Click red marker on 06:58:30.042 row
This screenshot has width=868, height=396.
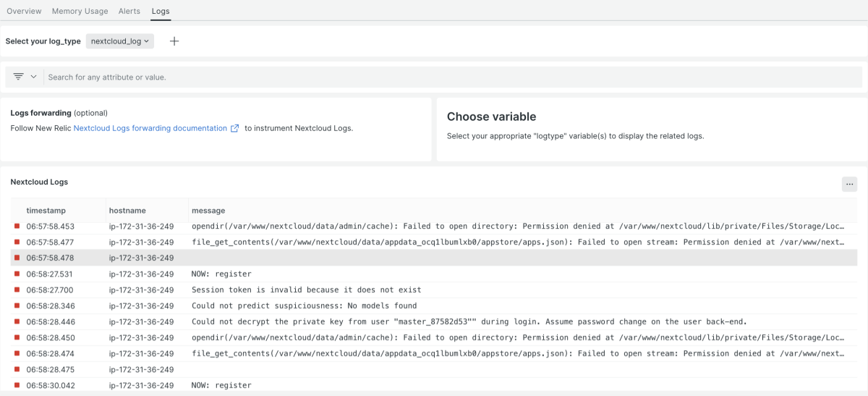coord(17,386)
